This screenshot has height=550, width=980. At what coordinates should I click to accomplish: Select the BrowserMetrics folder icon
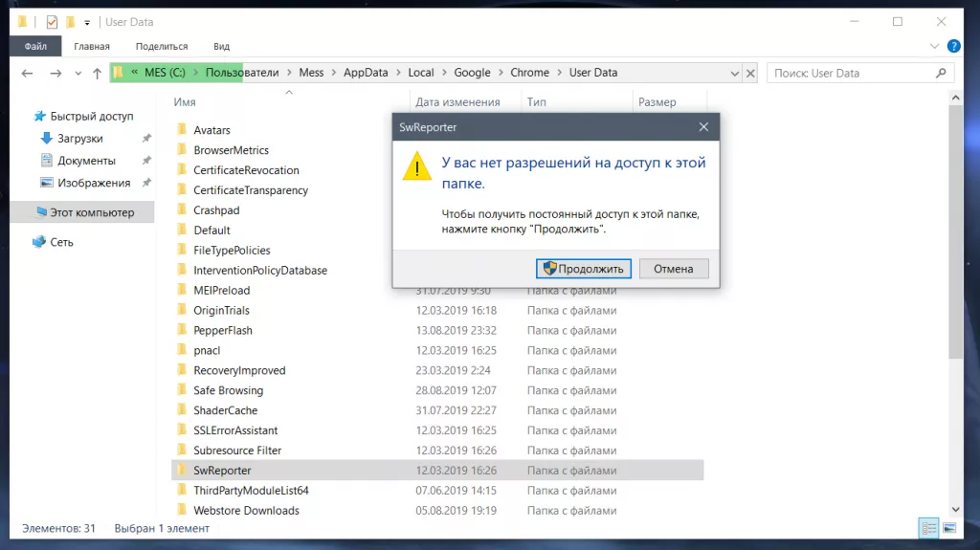pyautogui.click(x=182, y=149)
